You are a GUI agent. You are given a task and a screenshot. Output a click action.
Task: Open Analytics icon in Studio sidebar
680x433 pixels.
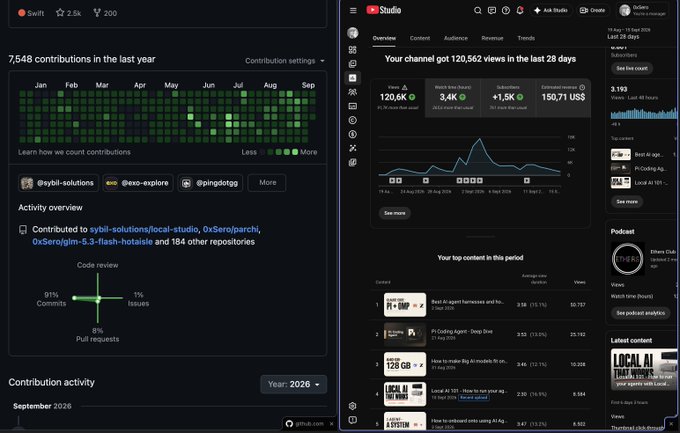[353, 78]
